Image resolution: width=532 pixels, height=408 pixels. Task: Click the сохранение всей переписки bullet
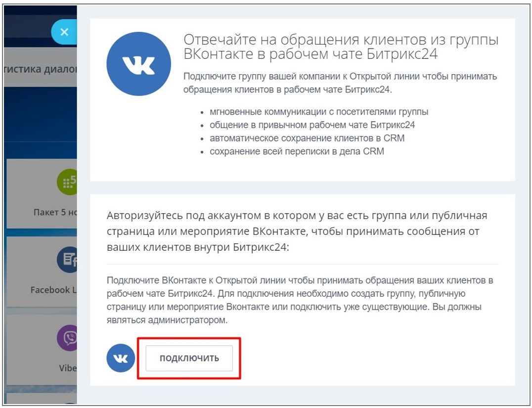(297, 151)
